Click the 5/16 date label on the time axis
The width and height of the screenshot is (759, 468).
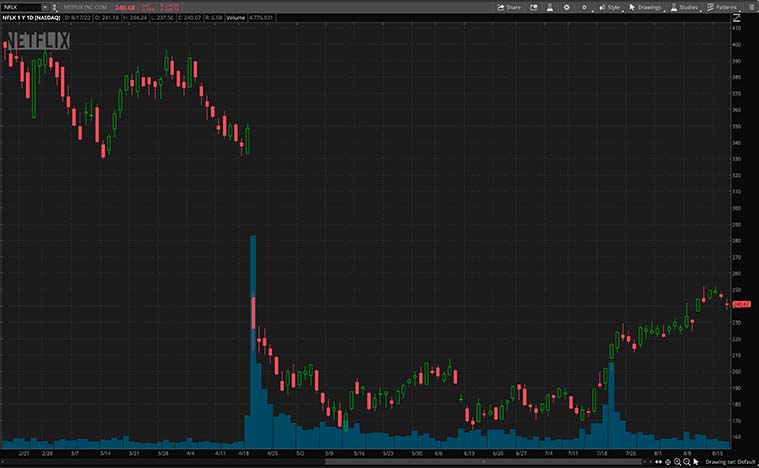click(x=359, y=453)
